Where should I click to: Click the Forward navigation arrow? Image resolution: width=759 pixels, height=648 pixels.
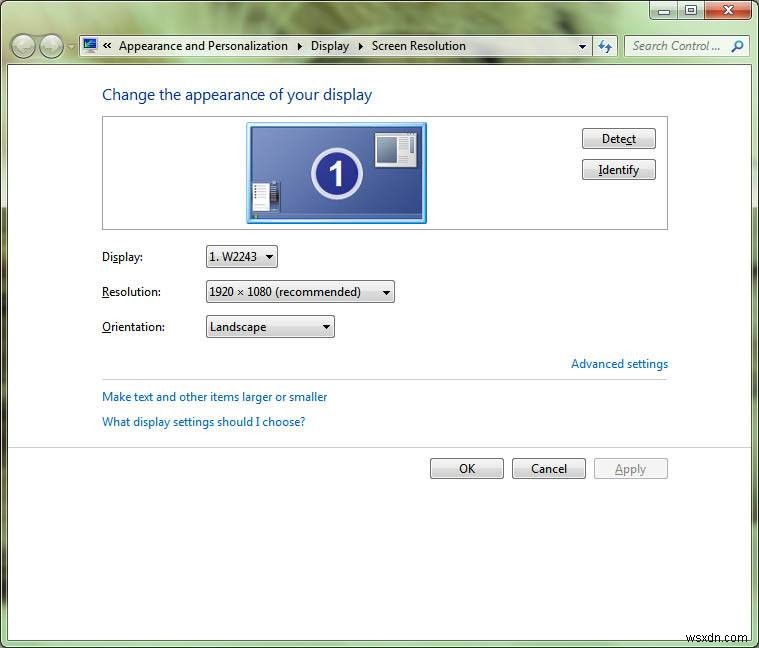click(x=51, y=46)
